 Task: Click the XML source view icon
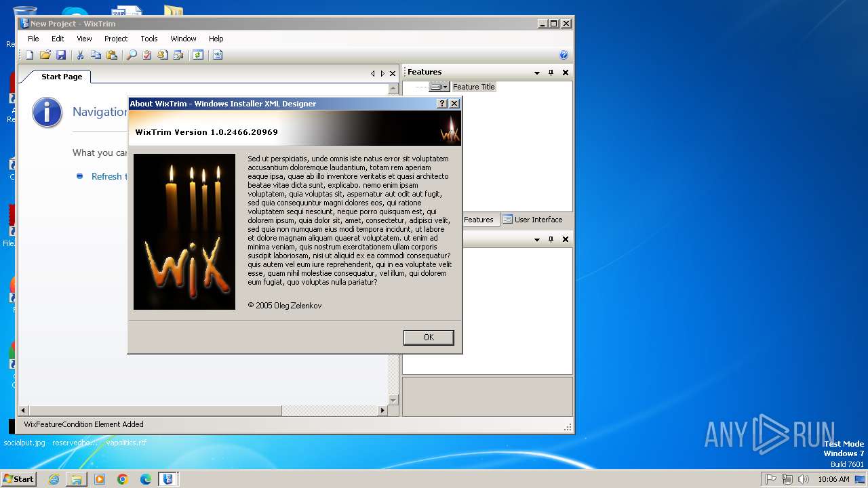click(x=217, y=55)
